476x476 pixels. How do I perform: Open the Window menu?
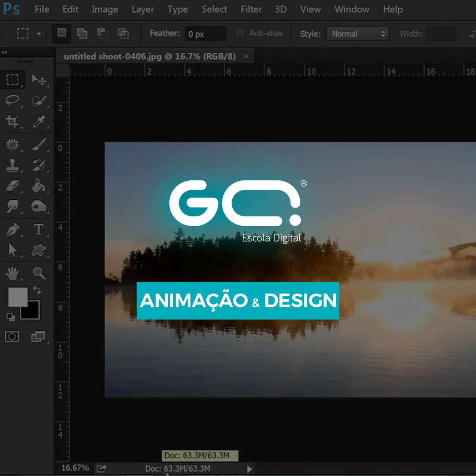pyautogui.click(x=352, y=9)
